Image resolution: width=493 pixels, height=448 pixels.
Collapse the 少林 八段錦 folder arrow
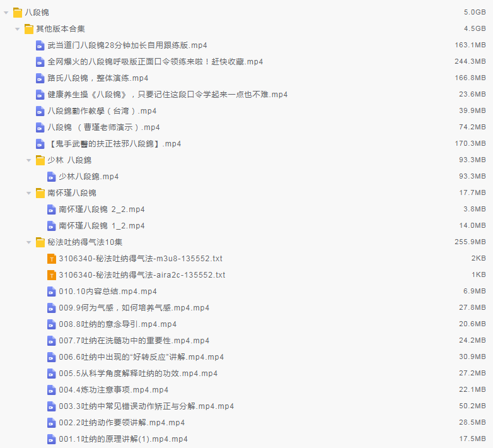(29, 160)
